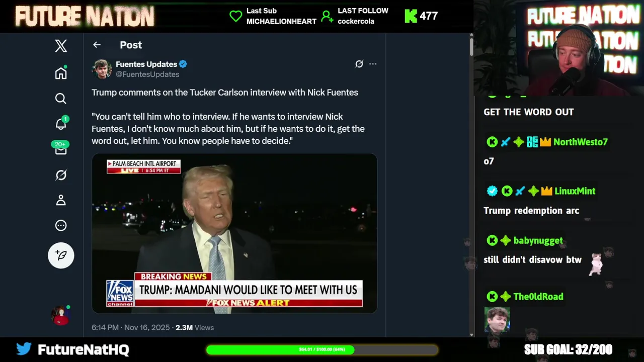Open Notifications bell icon with badge
This screenshot has width=644, height=362.
pyautogui.click(x=61, y=123)
